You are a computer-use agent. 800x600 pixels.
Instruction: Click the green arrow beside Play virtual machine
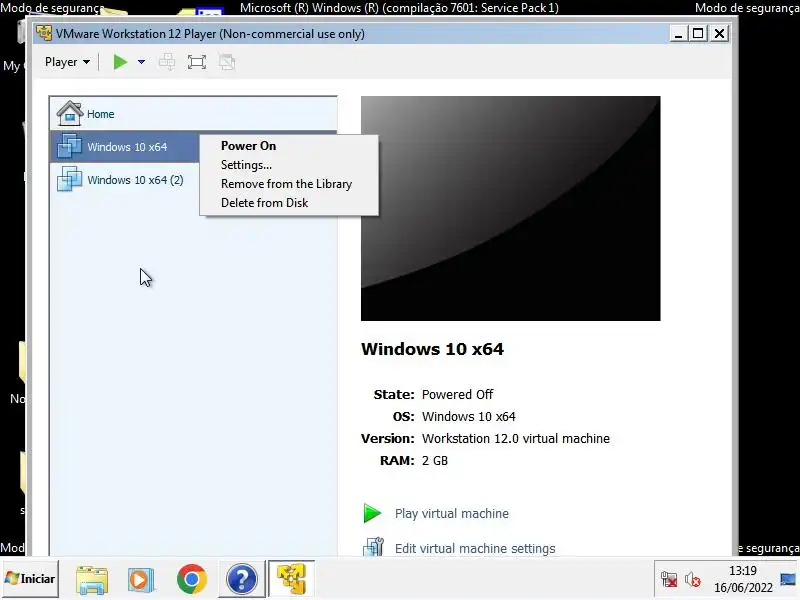pos(372,513)
